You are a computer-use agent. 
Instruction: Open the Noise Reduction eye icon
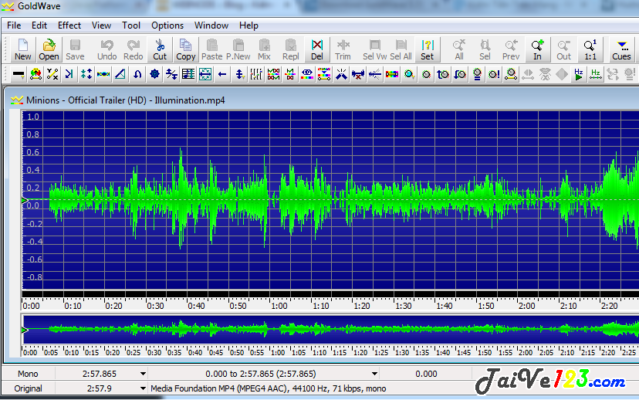click(307, 74)
